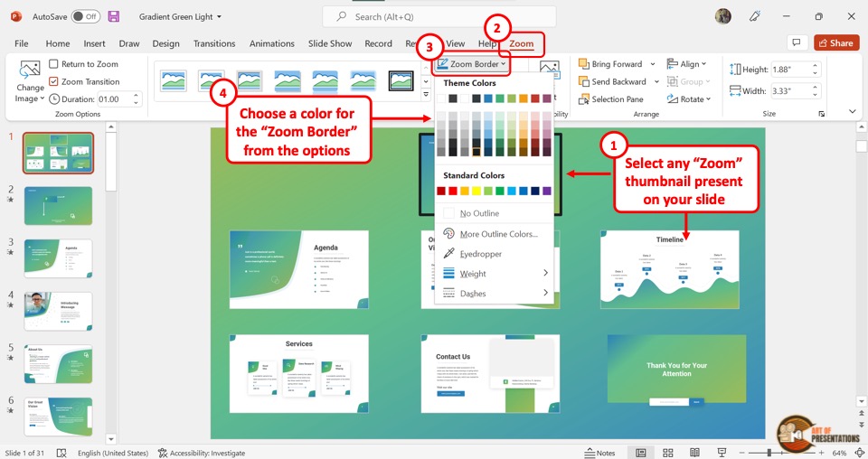Open the Comments icon
Screen dimensions: 868x459
coord(796,43)
